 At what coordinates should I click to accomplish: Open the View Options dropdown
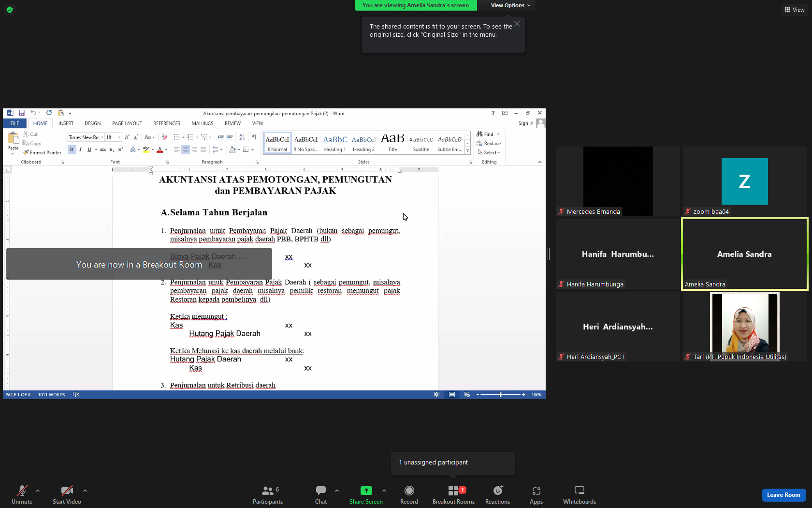pos(510,5)
